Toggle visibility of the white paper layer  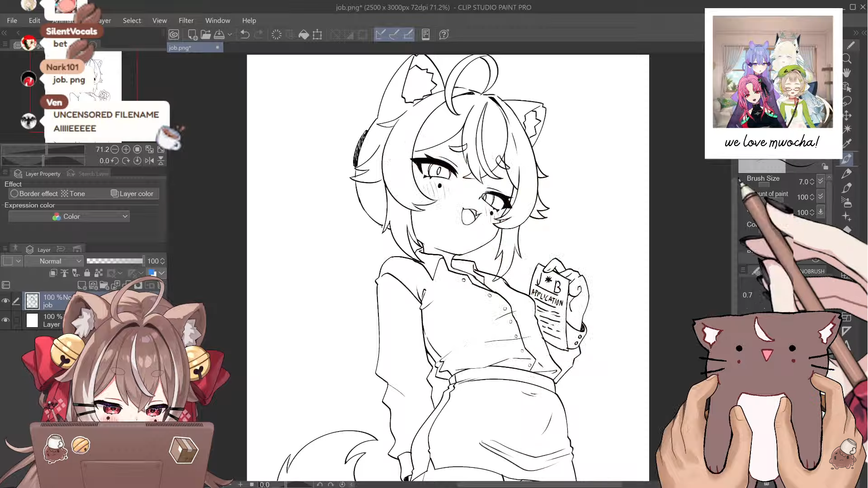5,320
